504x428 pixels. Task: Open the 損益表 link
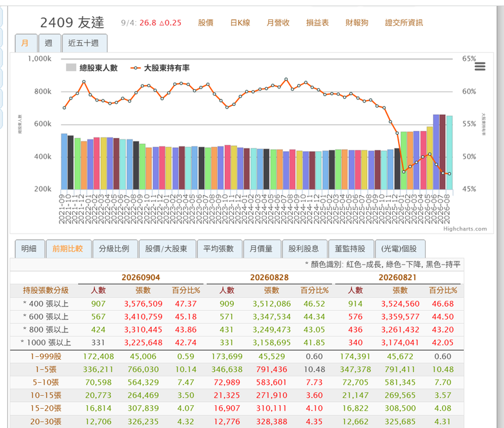(317, 23)
